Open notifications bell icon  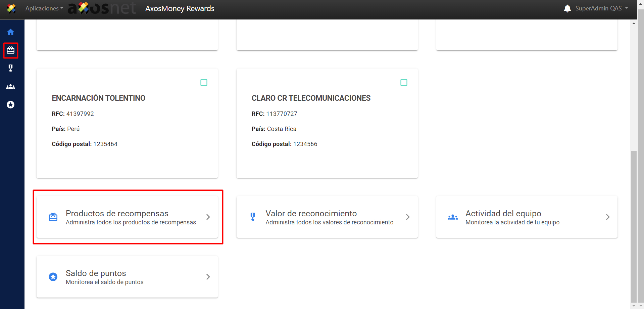coord(567,8)
